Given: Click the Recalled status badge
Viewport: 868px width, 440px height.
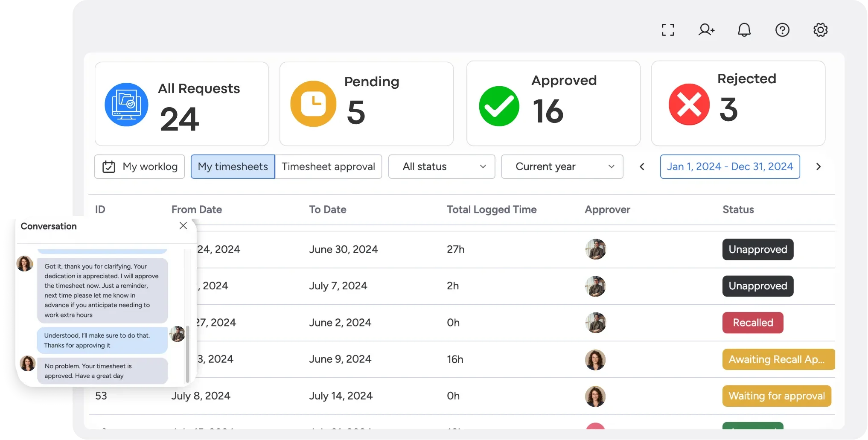Looking at the screenshot, I should (753, 323).
